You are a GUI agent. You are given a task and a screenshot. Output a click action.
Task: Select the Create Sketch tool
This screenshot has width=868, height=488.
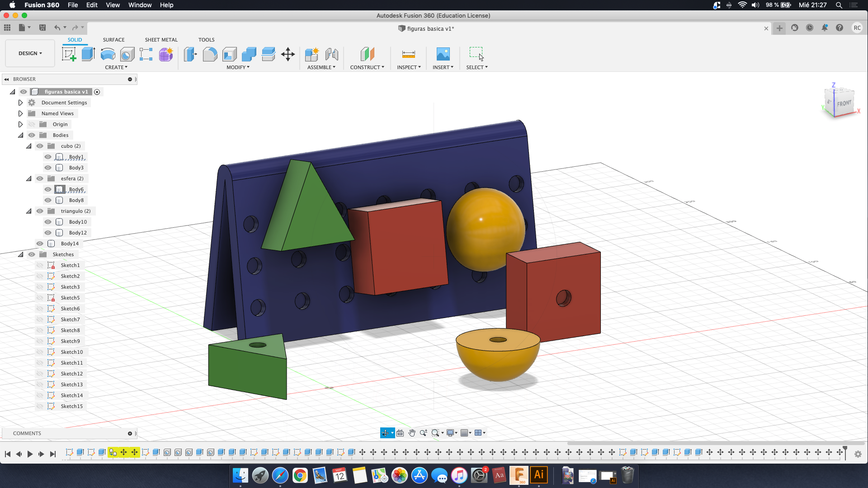[x=69, y=53]
